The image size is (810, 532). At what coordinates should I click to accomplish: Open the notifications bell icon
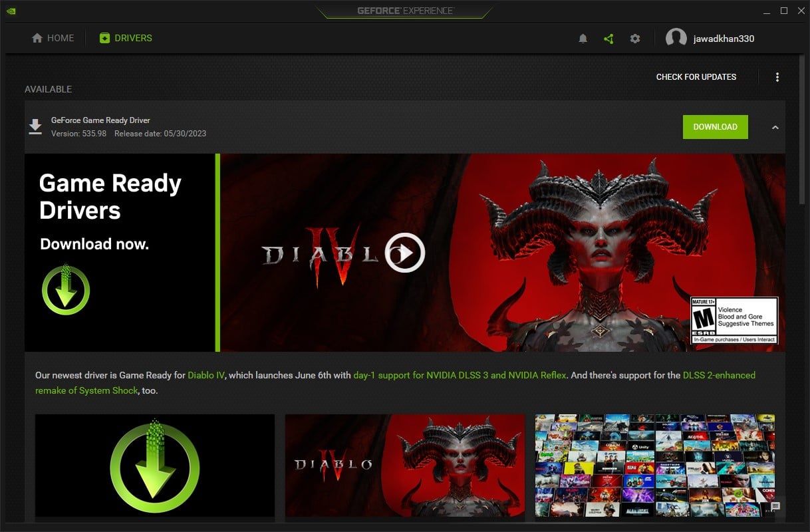(x=583, y=39)
